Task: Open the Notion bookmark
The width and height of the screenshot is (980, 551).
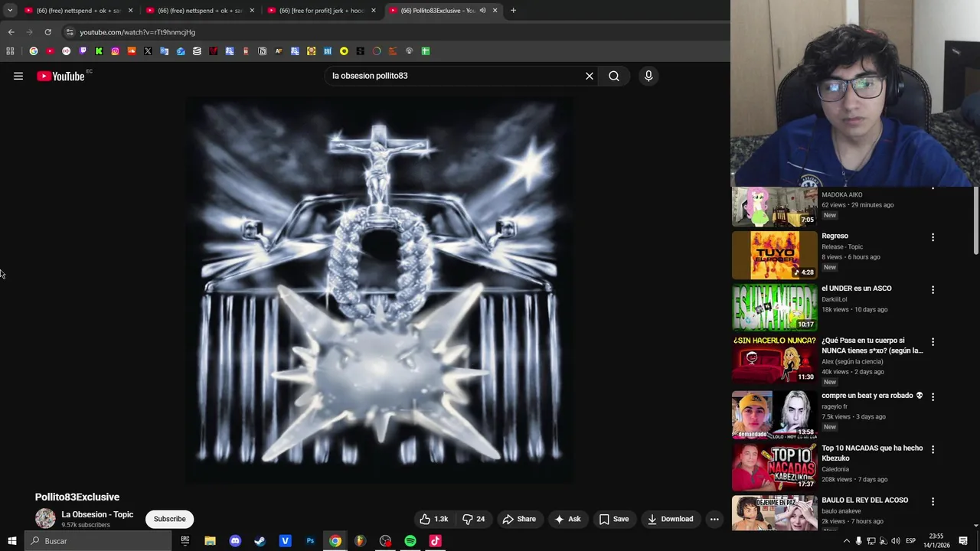Action: coord(262,51)
